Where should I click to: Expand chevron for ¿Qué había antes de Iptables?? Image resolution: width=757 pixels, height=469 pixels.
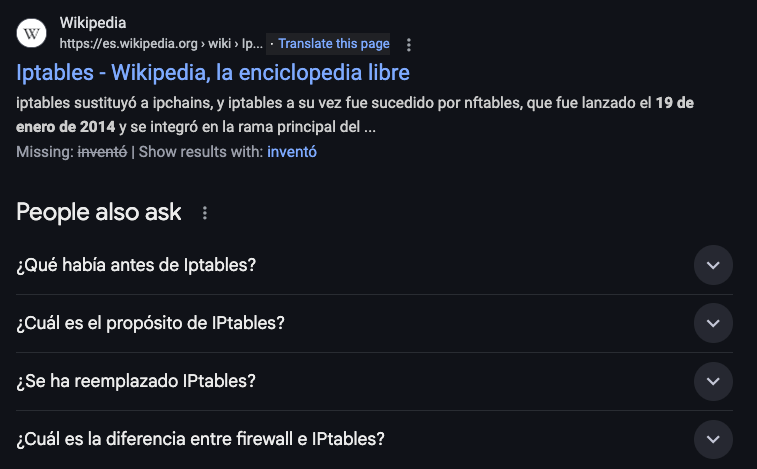(713, 265)
